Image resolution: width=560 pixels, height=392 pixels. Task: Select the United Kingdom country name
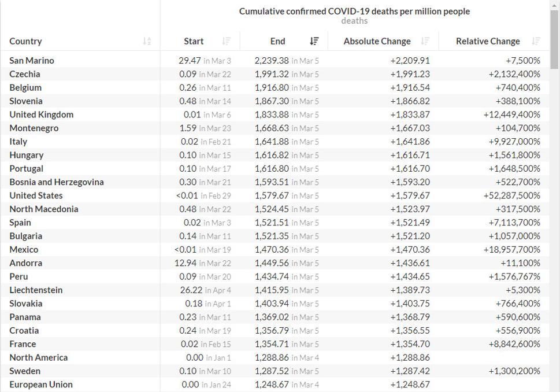[42, 114]
